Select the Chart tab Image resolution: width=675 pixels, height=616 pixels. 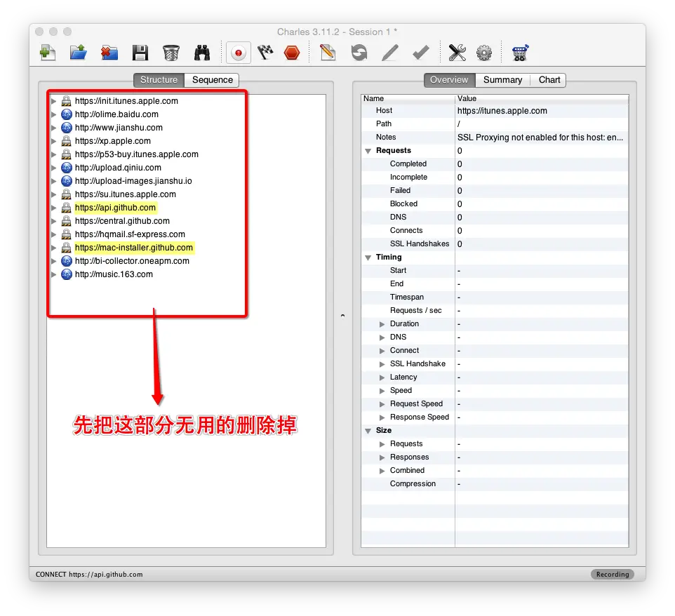click(x=549, y=80)
